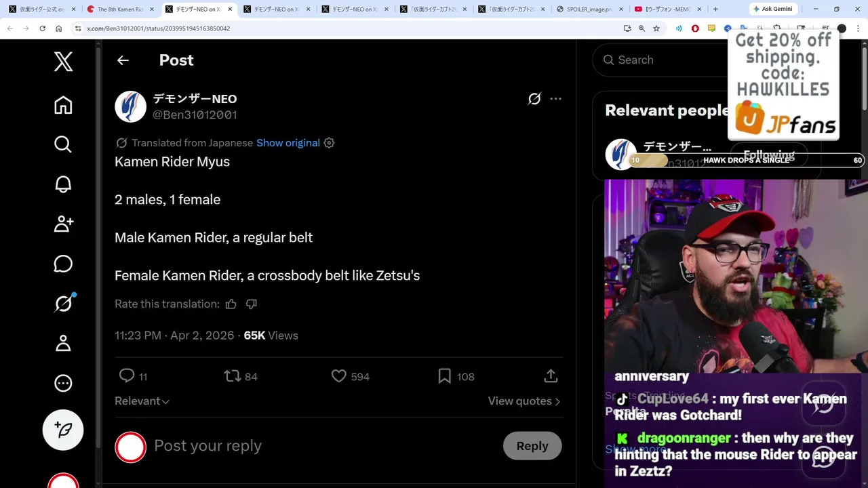This screenshot has height=488, width=868.
Task: Open the post's three-dot more menu
Action: pyautogui.click(x=555, y=99)
